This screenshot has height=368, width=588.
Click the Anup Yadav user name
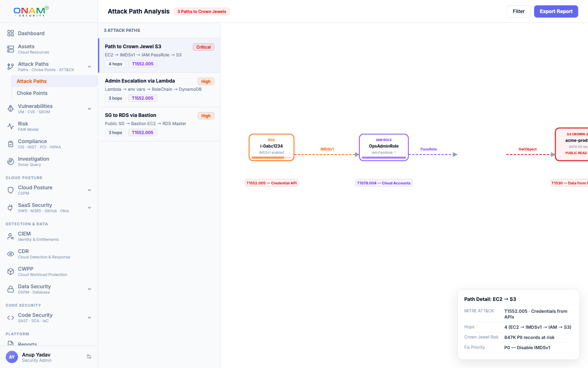(x=36, y=355)
